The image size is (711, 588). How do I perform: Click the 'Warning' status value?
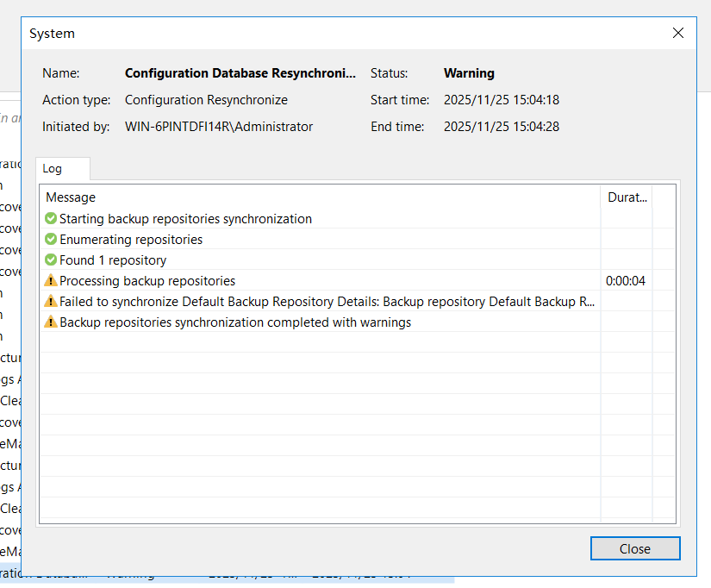[x=469, y=73]
